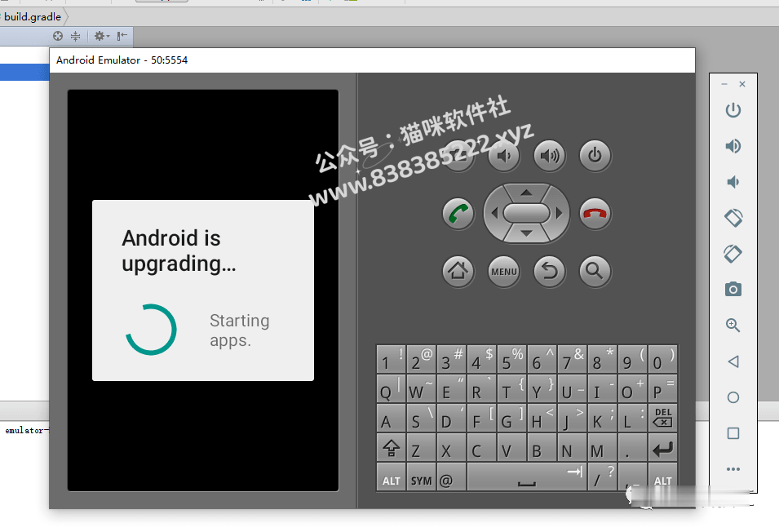This screenshot has height=532, width=779.
Task: Click the R key on the emulator keyboard
Action: point(481,389)
